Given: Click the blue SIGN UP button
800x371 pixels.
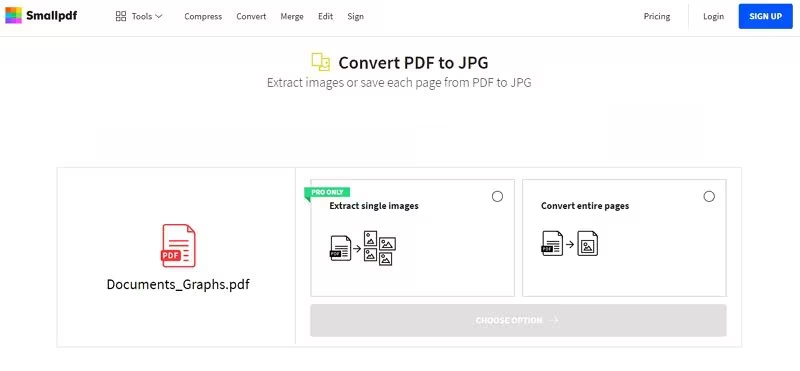Looking at the screenshot, I should click(765, 16).
